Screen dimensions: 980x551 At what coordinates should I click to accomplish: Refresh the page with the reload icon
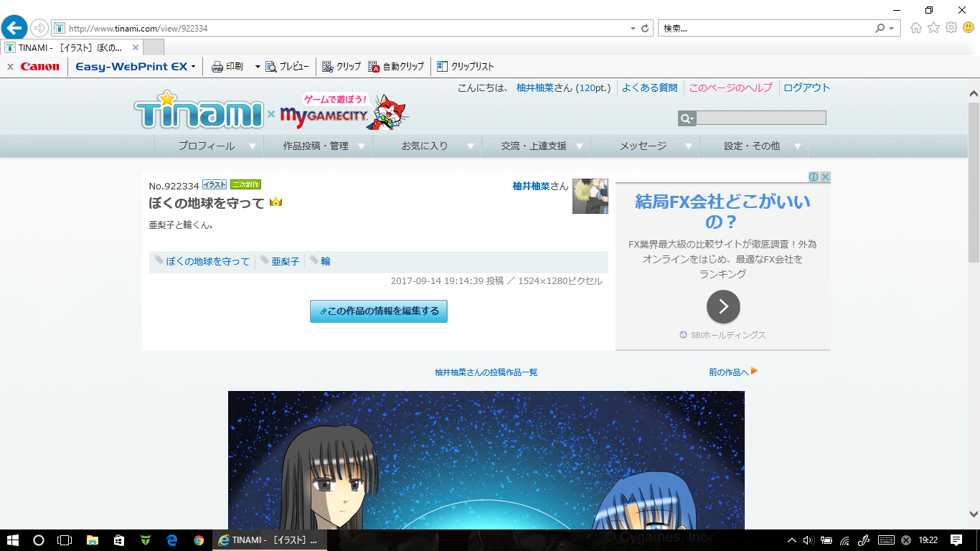645,29
